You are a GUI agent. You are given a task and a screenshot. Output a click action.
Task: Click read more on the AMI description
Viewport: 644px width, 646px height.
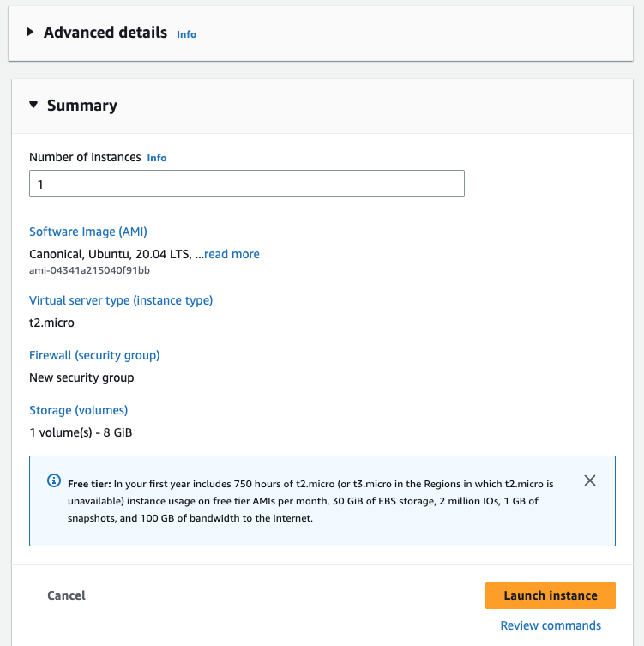(x=232, y=254)
